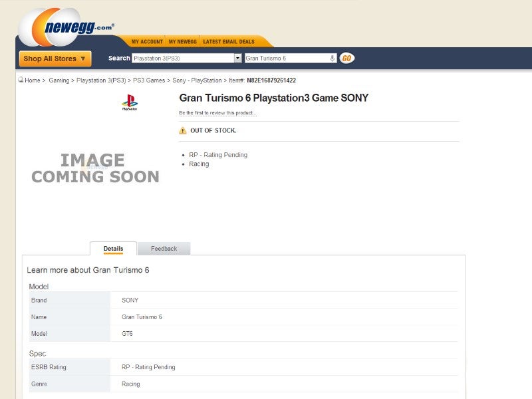Click the microphone icon in search box
The image size is (532, 399).
click(332, 59)
